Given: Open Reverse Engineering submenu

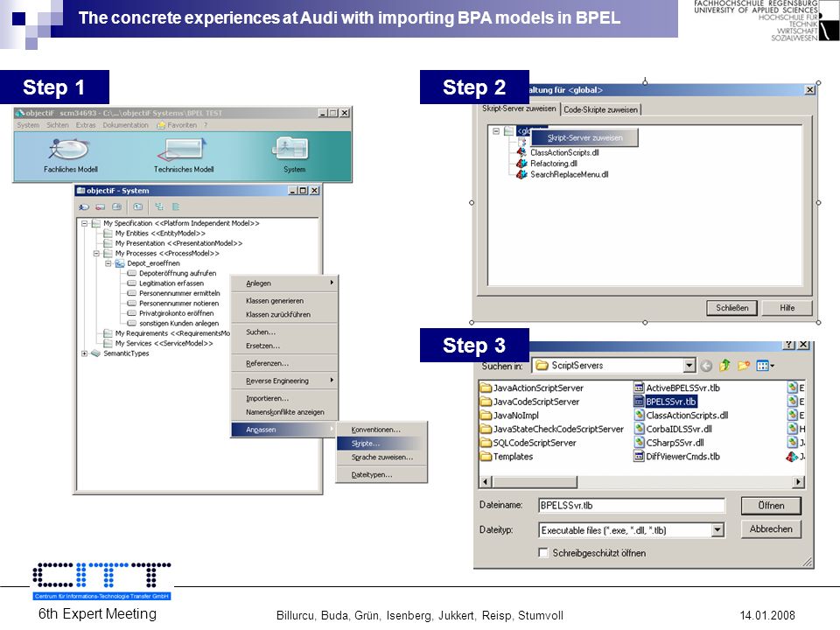Looking at the screenshot, I should coord(283,381).
